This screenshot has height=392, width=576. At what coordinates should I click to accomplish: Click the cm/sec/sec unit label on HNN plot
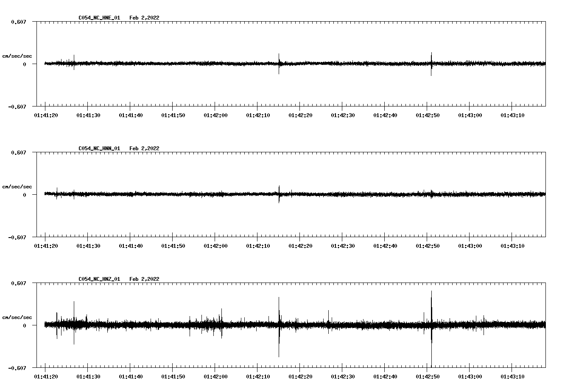[17, 187]
